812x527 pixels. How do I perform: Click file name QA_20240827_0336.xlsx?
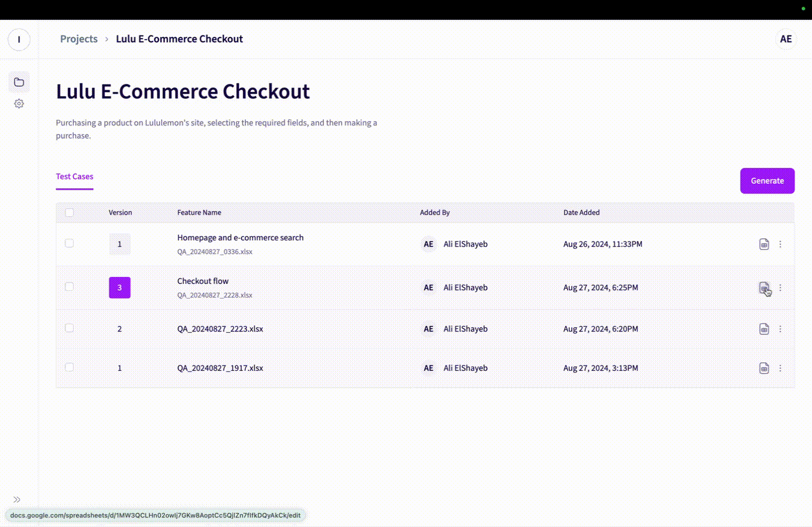215,252
